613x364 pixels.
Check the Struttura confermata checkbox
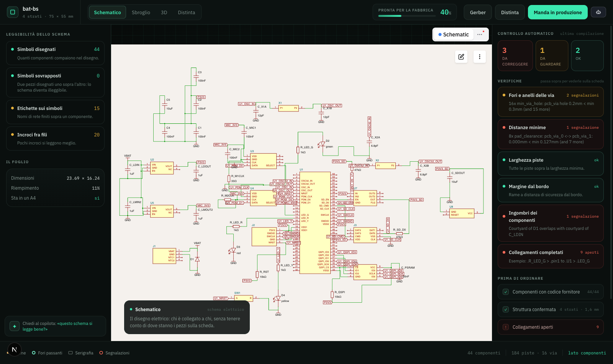click(x=506, y=310)
